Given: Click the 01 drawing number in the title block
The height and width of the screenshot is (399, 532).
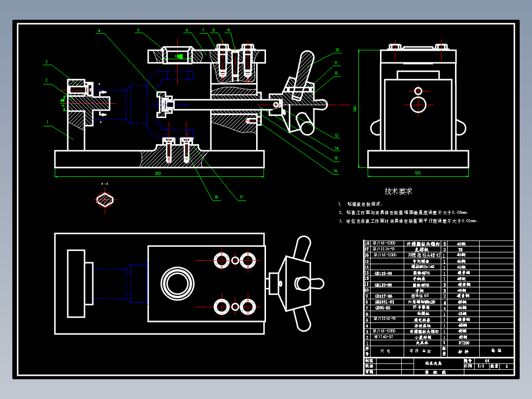Looking at the screenshot, I should coord(487,360).
